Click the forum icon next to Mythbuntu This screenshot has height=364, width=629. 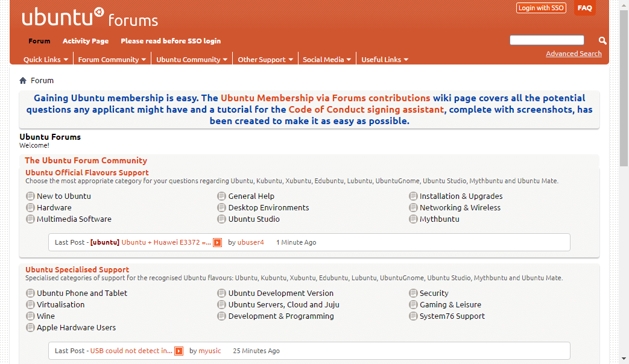tap(413, 219)
